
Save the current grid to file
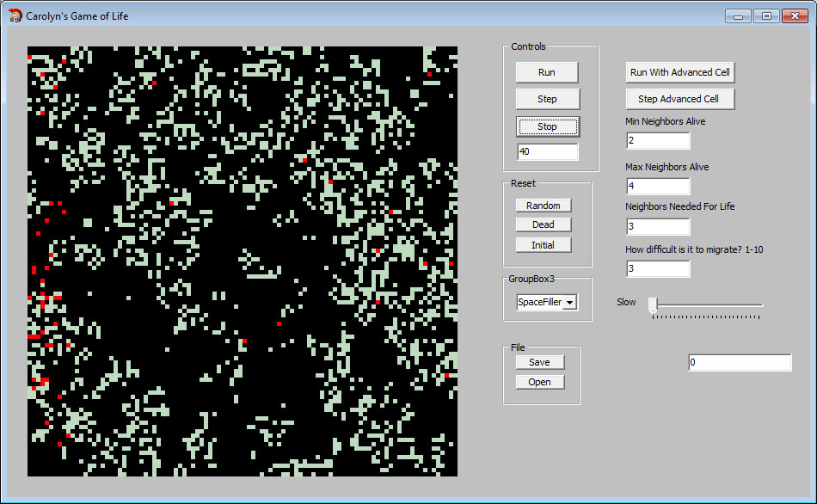540,362
